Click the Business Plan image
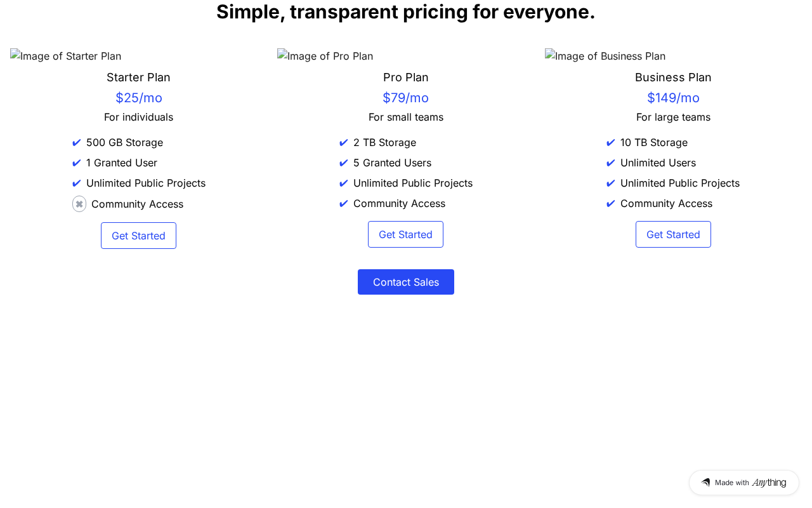This screenshot has width=812, height=508. click(x=605, y=56)
